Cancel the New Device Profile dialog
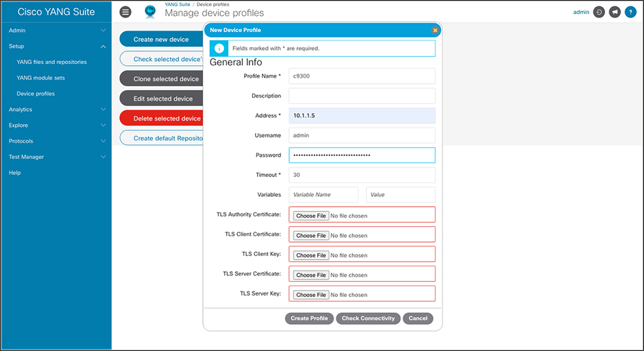This screenshot has width=644, height=351. 418,318
